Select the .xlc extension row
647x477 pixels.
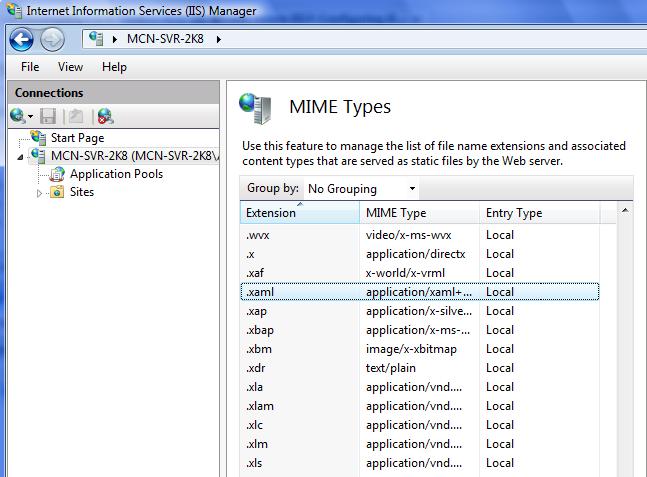coord(420,425)
